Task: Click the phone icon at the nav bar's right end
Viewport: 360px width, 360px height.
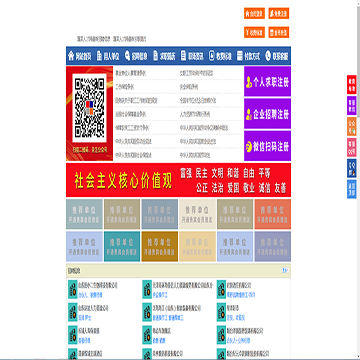Action: point(268,56)
